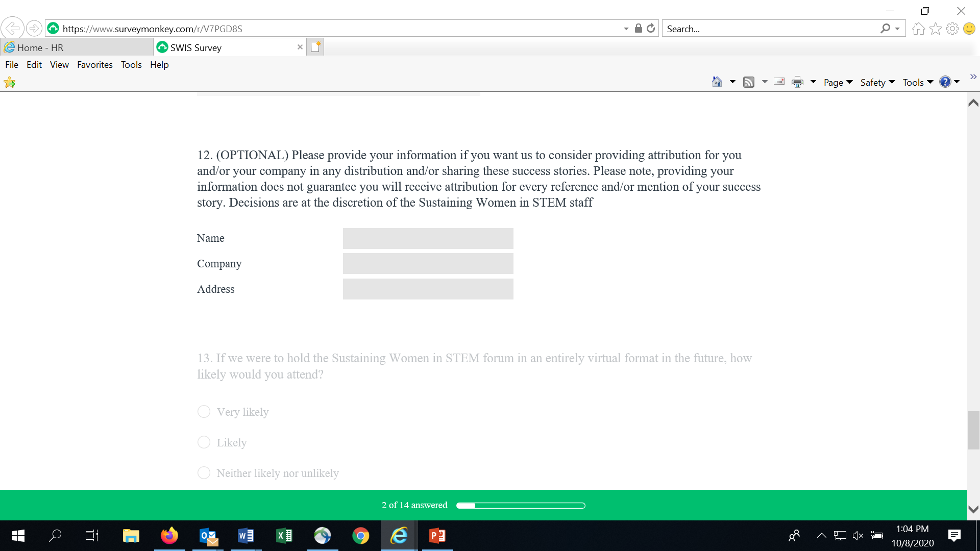Click the new tab button

(x=315, y=47)
